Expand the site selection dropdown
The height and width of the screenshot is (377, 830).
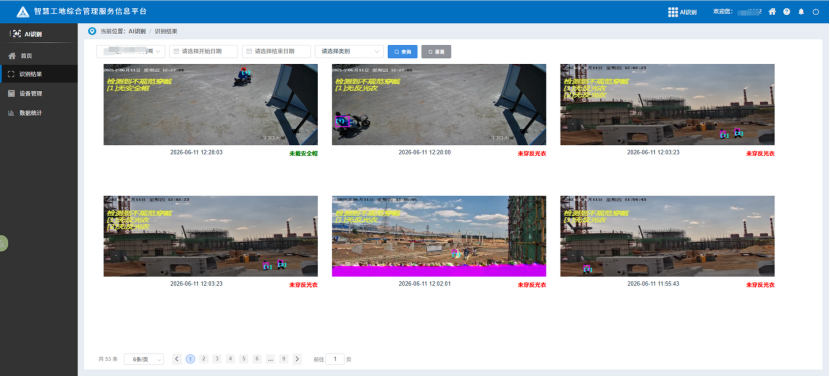[131, 51]
